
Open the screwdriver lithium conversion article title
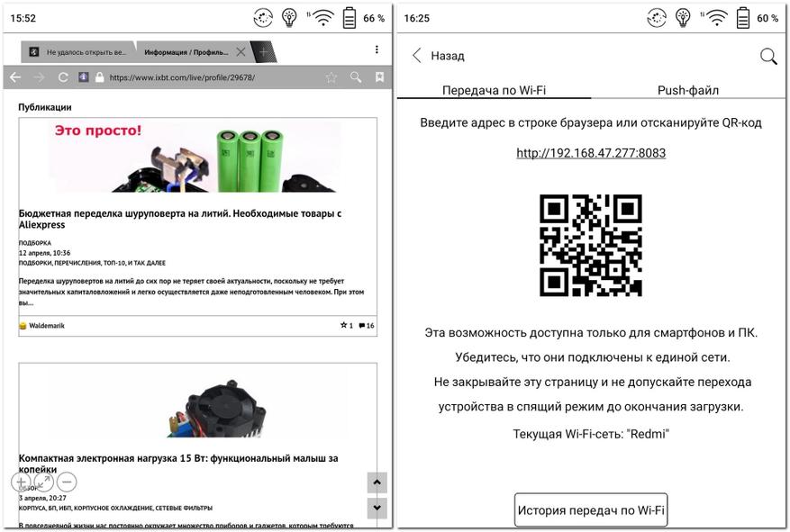click(x=180, y=219)
